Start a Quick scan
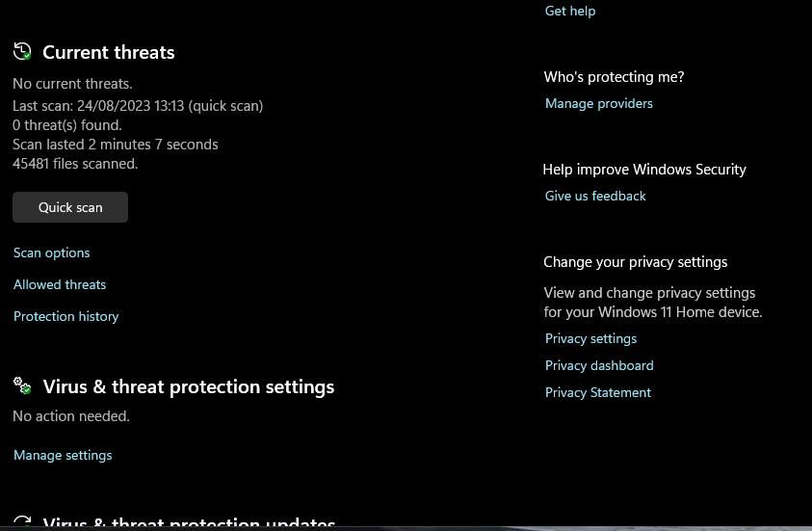Screen dimensions: 812x531 click(70, 207)
